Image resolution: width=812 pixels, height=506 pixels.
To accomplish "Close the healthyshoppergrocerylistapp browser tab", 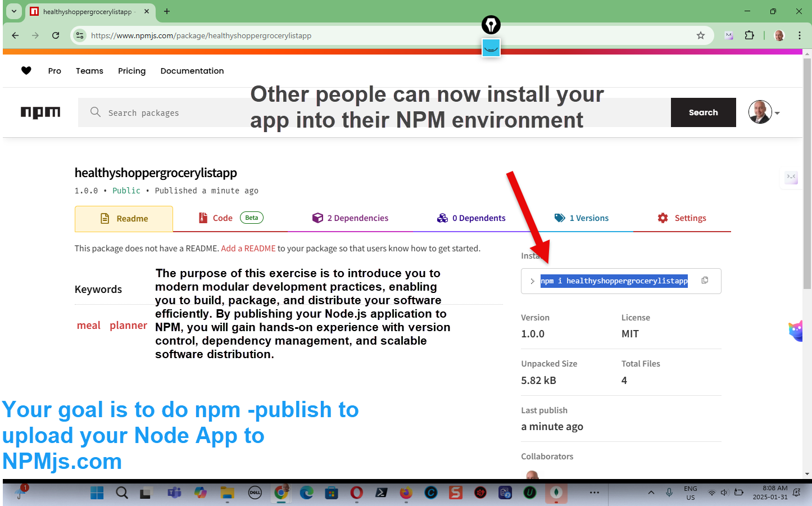I will pyautogui.click(x=147, y=11).
